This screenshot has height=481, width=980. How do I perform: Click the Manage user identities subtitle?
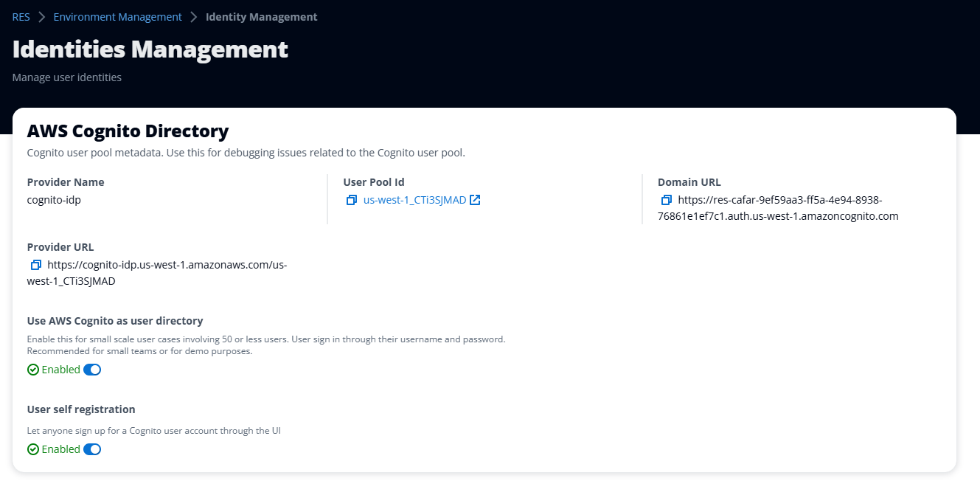pyautogui.click(x=66, y=77)
